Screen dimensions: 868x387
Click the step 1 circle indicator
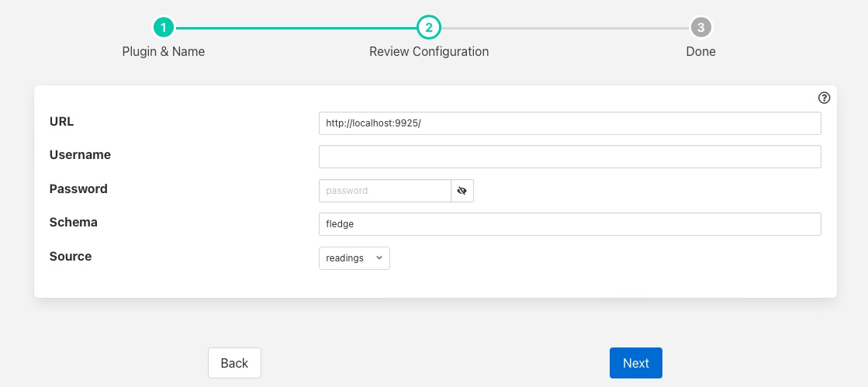[163, 28]
